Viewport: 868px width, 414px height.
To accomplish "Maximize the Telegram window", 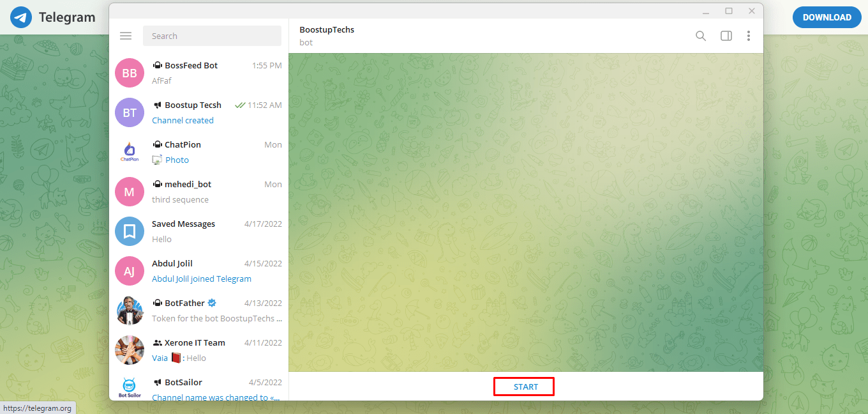I will coord(728,11).
